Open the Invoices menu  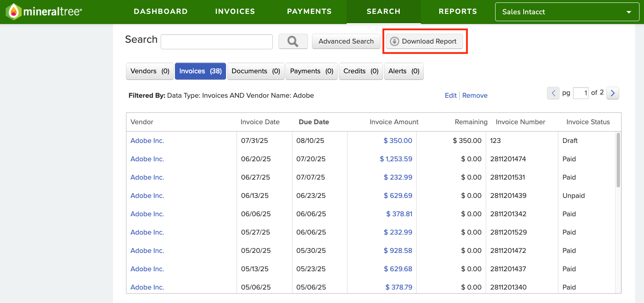(x=235, y=11)
